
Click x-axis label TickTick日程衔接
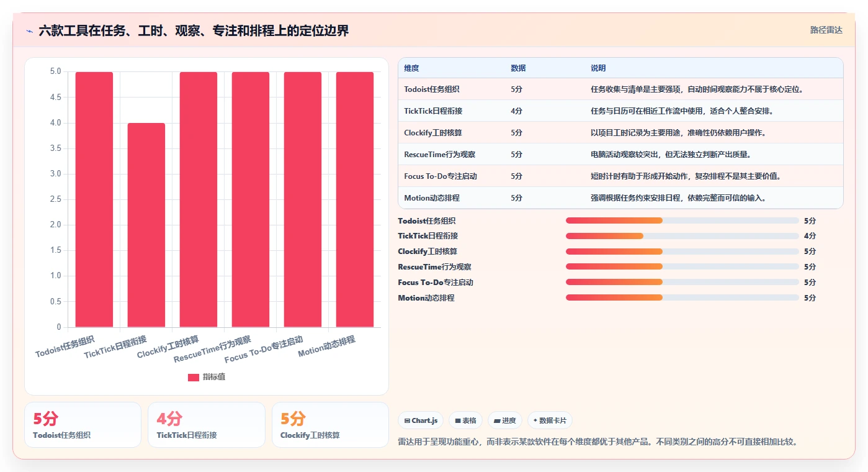point(116,347)
